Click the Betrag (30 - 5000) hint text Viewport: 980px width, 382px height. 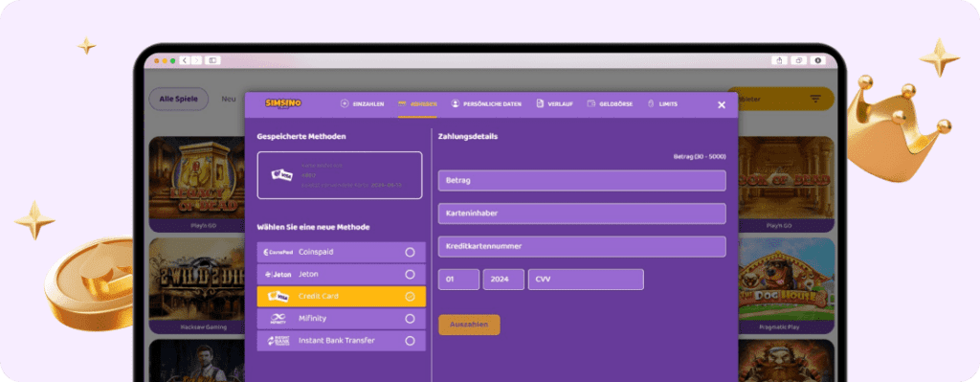[x=700, y=157]
